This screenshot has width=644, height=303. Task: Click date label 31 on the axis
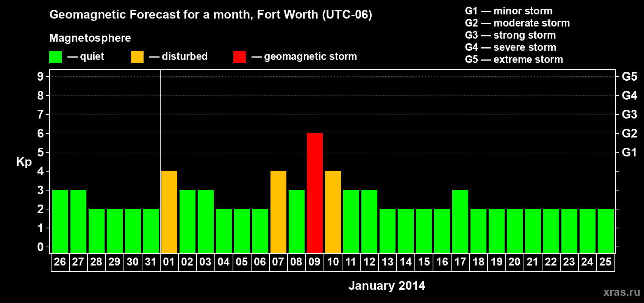click(x=151, y=262)
